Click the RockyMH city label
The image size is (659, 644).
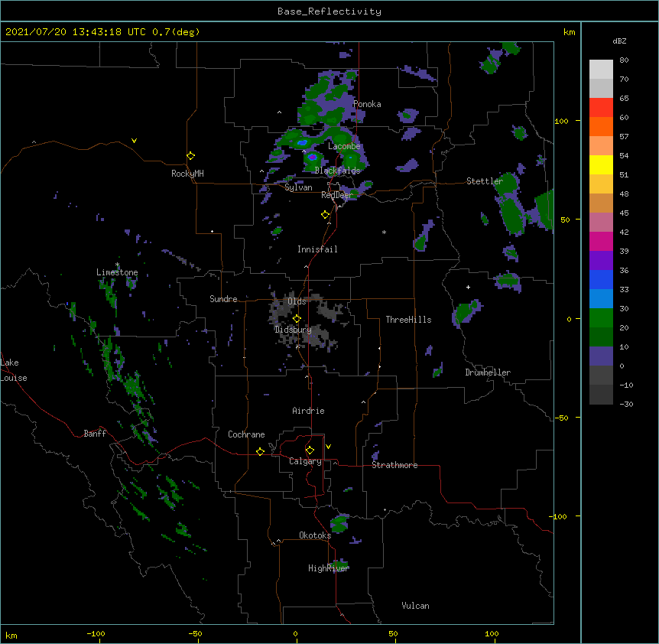(187, 174)
